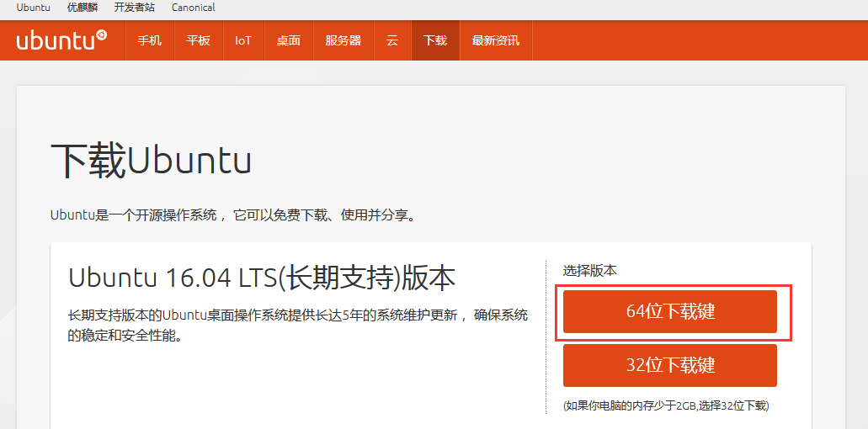Click the Ubuntu logo in the header

(61, 40)
